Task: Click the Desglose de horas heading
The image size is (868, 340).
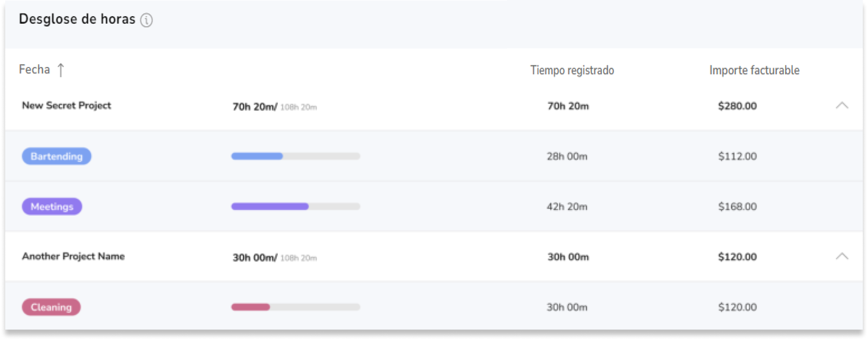Action: click(x=77, y=19)
